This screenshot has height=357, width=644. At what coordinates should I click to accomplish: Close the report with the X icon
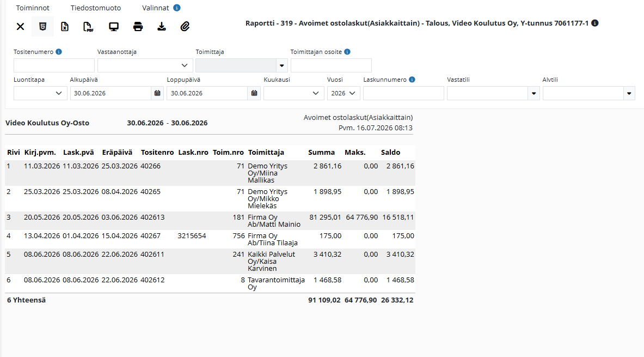tap(20, 27)
